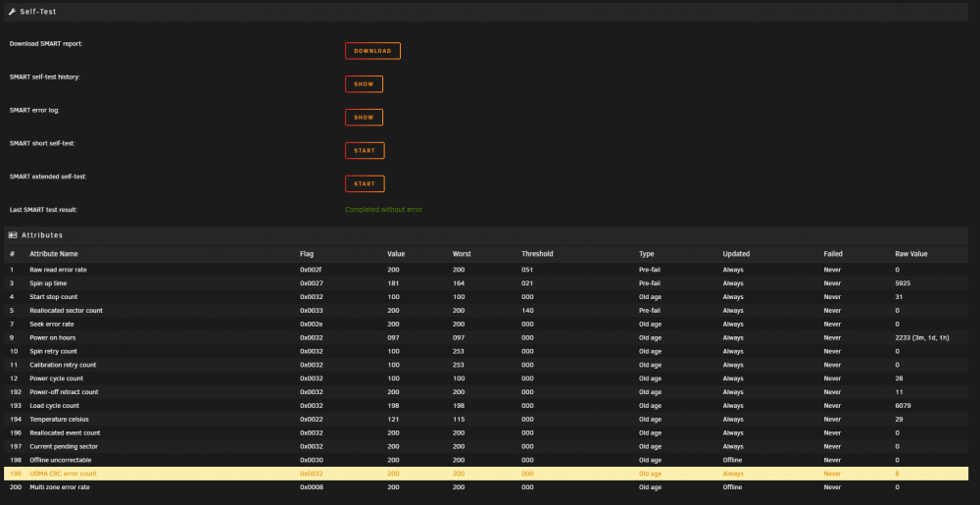Select the 'Power-off retract count' attribute
This screenshot has width=980, height=505.
486,392
